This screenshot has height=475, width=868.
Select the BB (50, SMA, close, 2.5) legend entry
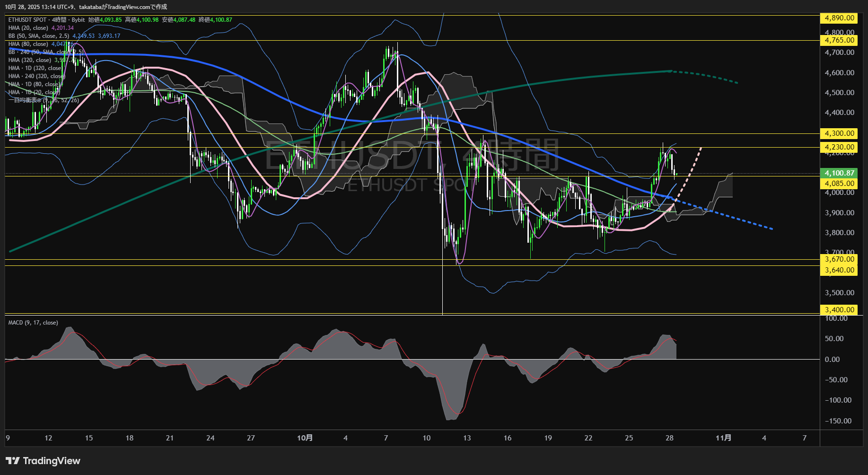click(x=39, y=36)
